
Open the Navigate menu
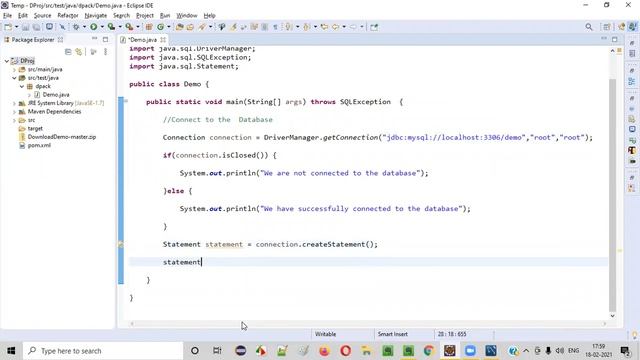point(96,16)
